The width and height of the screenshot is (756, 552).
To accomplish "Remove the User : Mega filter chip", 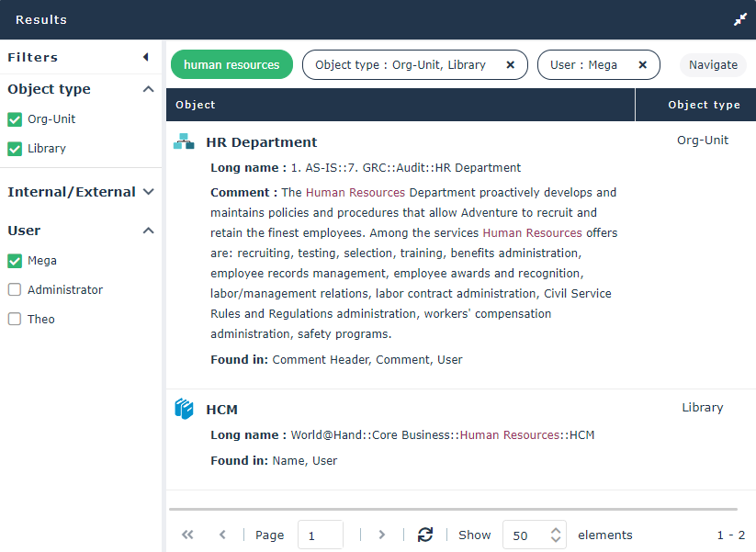I will point(642,65).
